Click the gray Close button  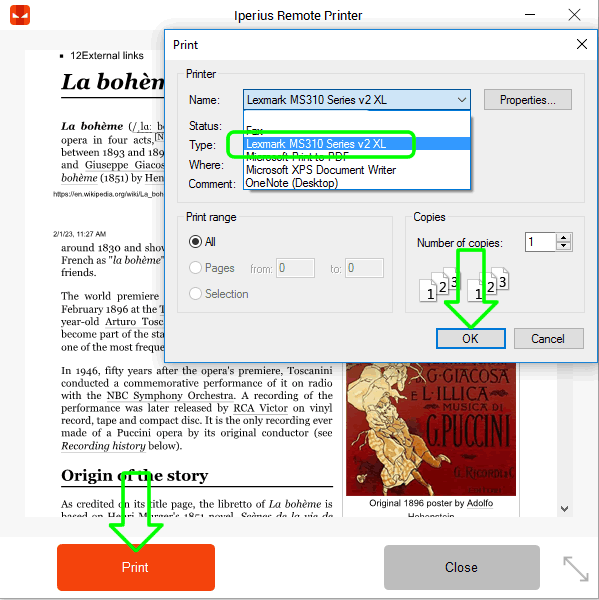[x=462, y=567]
